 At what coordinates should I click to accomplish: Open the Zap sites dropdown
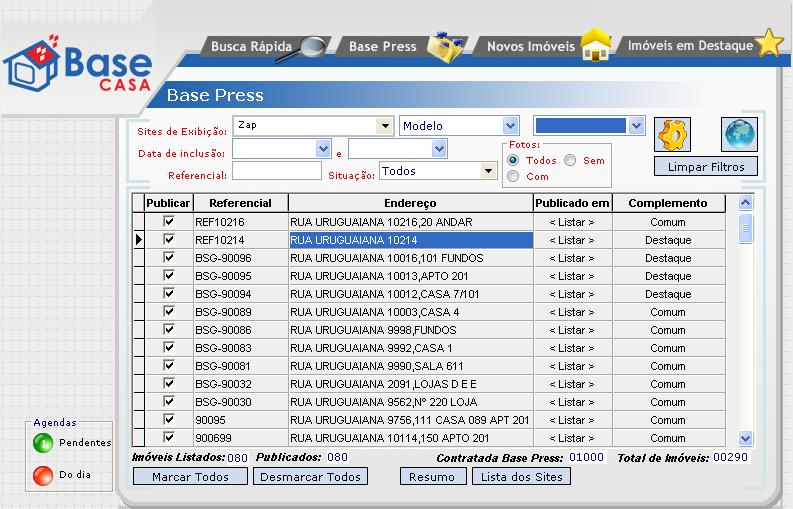(x=385, y=126)
